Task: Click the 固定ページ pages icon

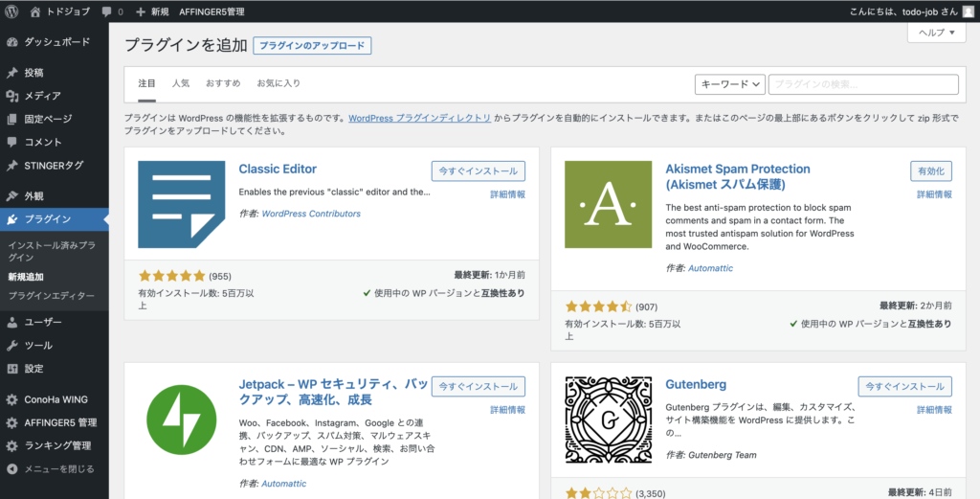Action: (x=11, y=119)
